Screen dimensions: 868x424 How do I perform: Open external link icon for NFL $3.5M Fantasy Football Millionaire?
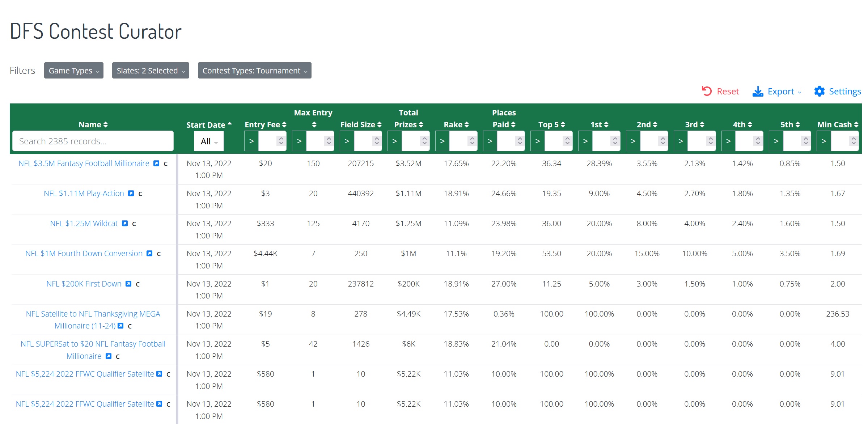tap(156, 164)
